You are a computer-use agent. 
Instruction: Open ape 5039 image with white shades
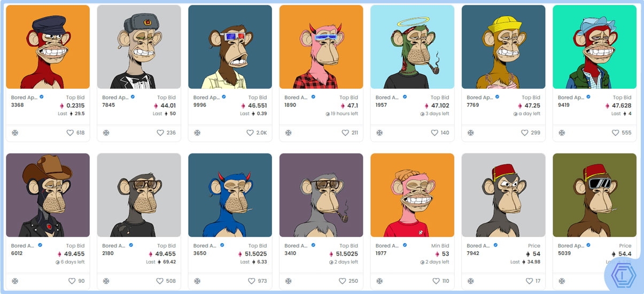[594, 195]
